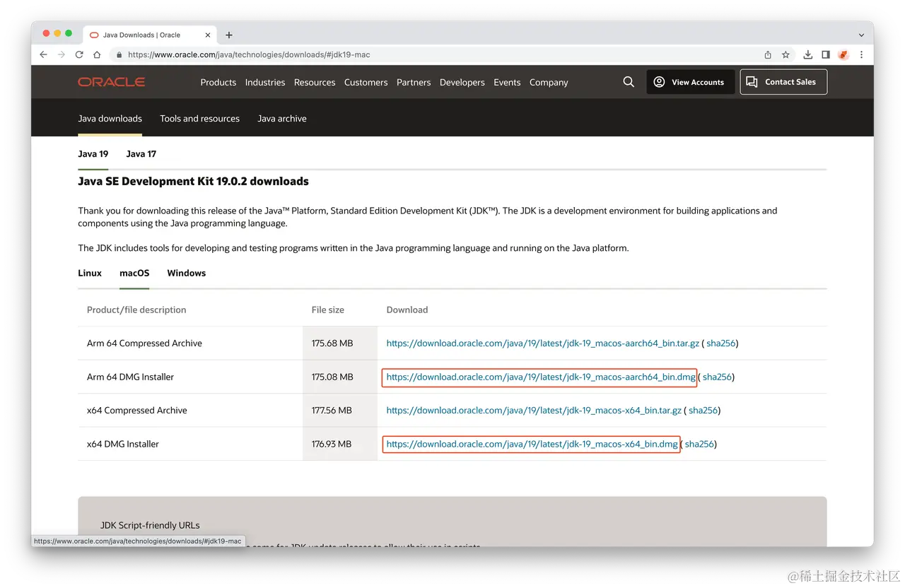Switch to the Linux tab
The width and height of the screenshot is (905, 588).
pyautogui.click(x=90, y=274)
